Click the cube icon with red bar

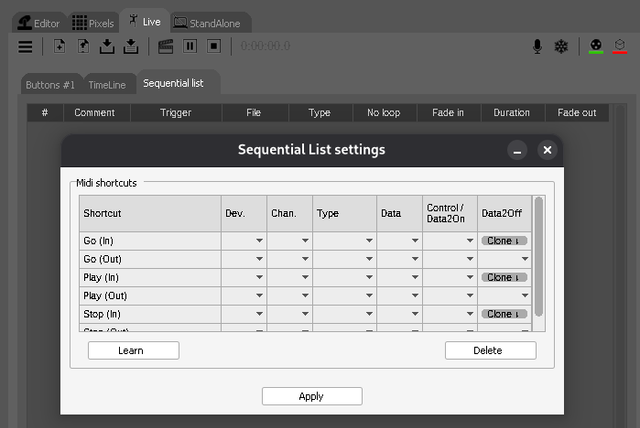tap(620, 46)
